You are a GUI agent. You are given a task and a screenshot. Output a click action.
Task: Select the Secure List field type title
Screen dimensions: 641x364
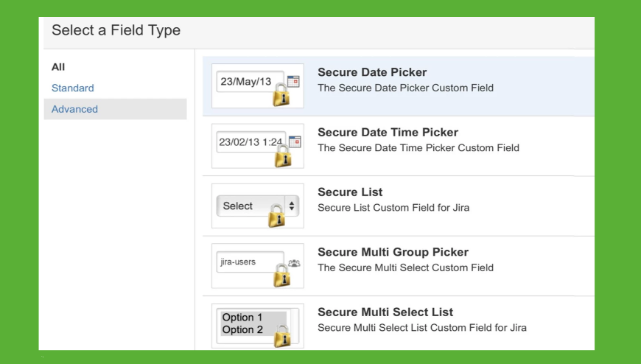(x=350, y=192)
